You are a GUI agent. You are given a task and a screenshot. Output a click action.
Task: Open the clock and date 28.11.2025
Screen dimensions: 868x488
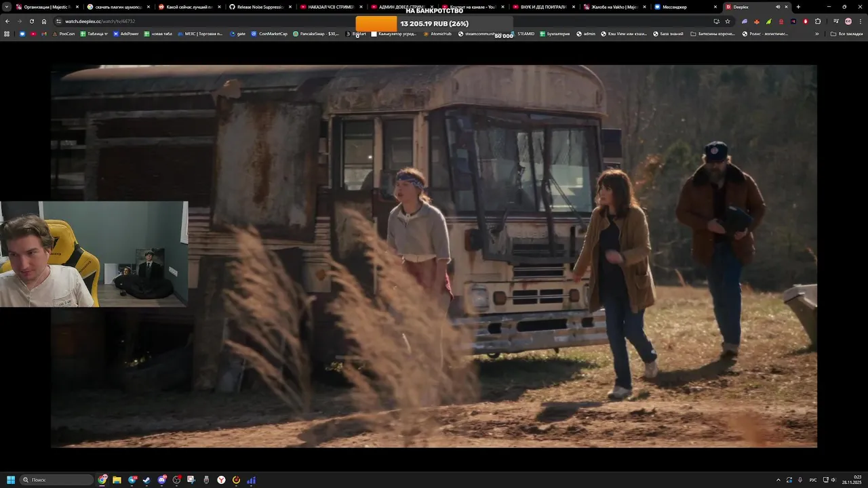pyautogui.click(x=852, y=480)
